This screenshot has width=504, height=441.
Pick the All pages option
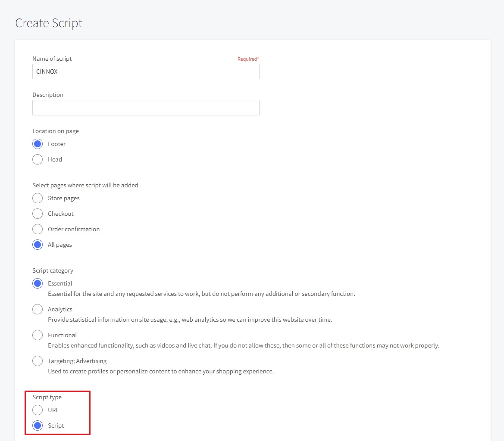pyautogui.click(x=38, y=245)
